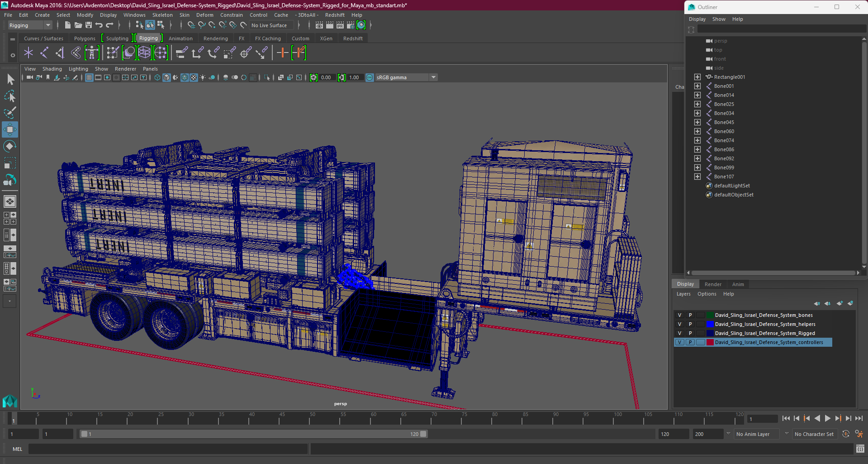Click the IPR render icon
This screenshot has height=464, width=868.
point(340,25)
